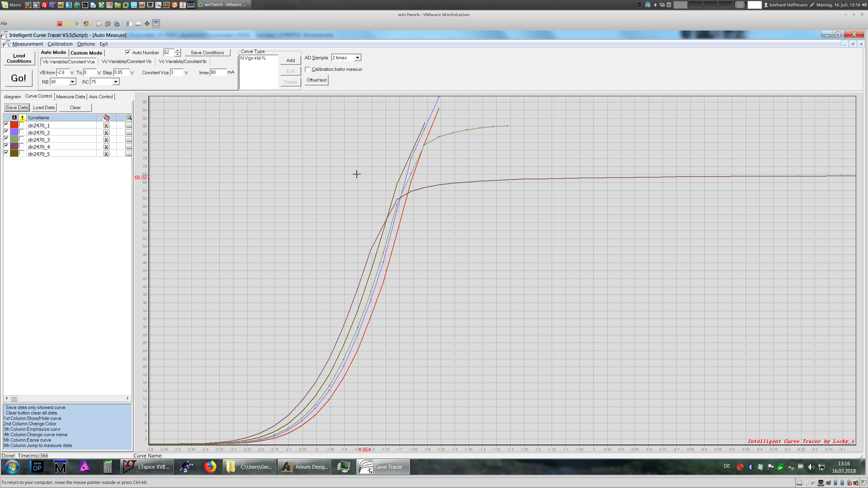Enable Calibration before measure checkbox
868x488 pixels.
(x=308, y=69)
